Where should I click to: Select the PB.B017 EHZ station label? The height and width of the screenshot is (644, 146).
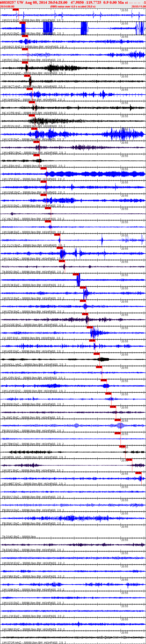33,497
